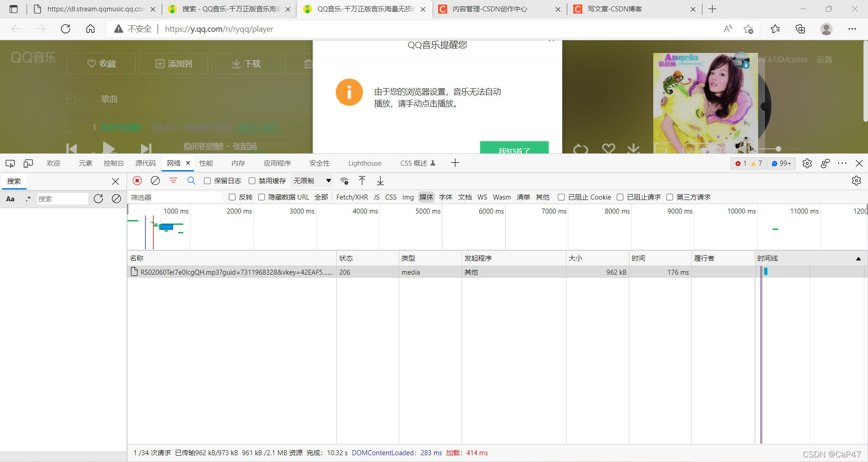This screenshot has height=462, width=868.
Task: Toggle match case Aa button
Action: tap(10, 199)
